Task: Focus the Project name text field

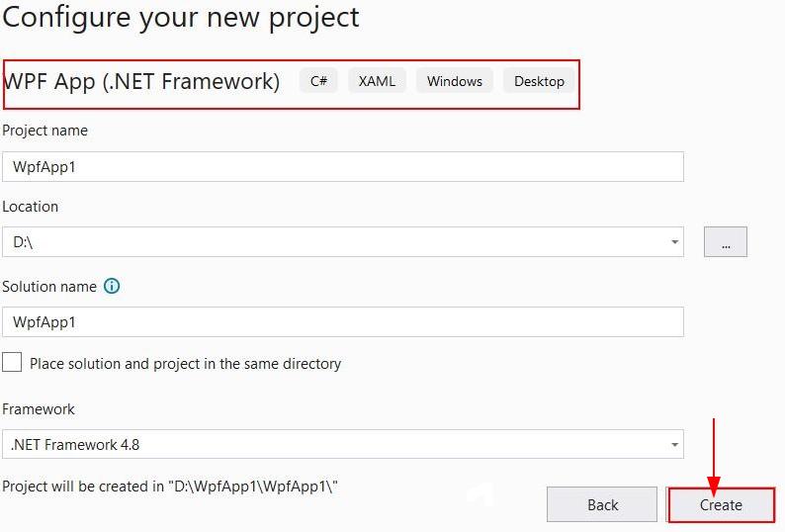Action: click(342, 166)
